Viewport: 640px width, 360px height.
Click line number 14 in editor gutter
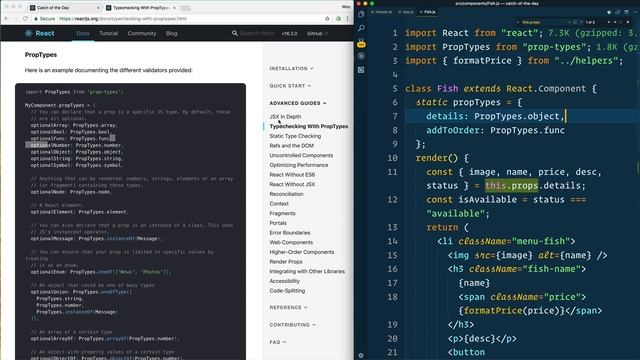click(392, 241)
